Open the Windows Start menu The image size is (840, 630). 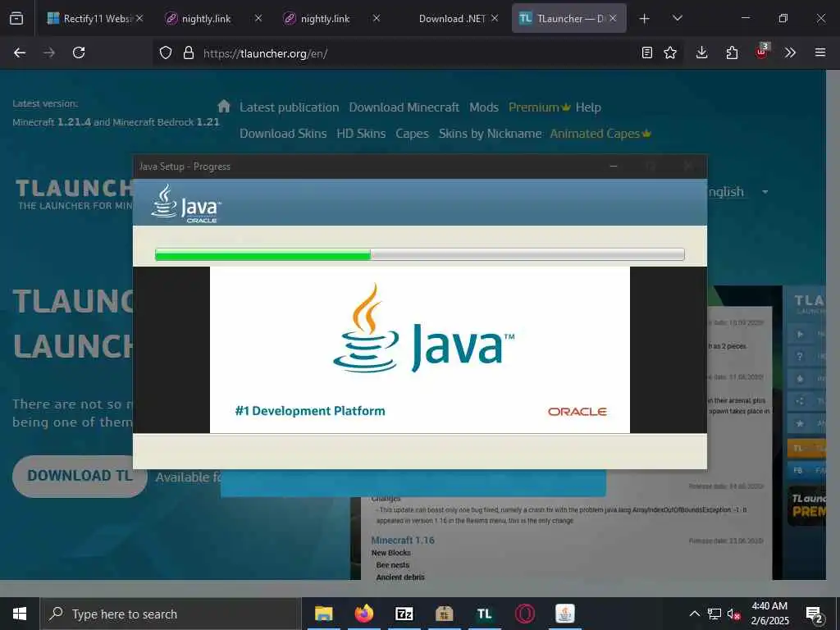(20, 614)
